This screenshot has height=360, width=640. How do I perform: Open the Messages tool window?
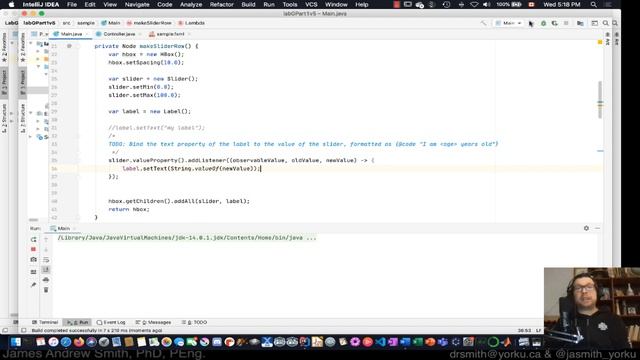click(x=153, y=322)
